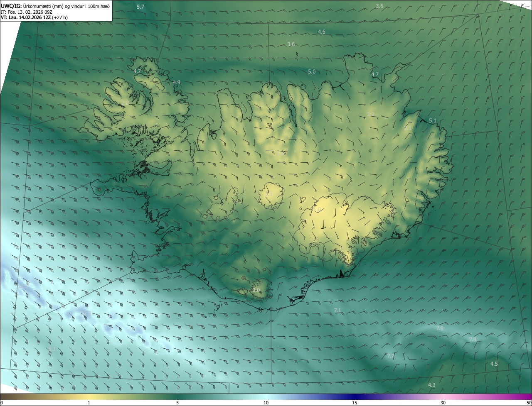Click the 5.1 precipitation value
The image size is (532, 406).
[x=433, y=121]
